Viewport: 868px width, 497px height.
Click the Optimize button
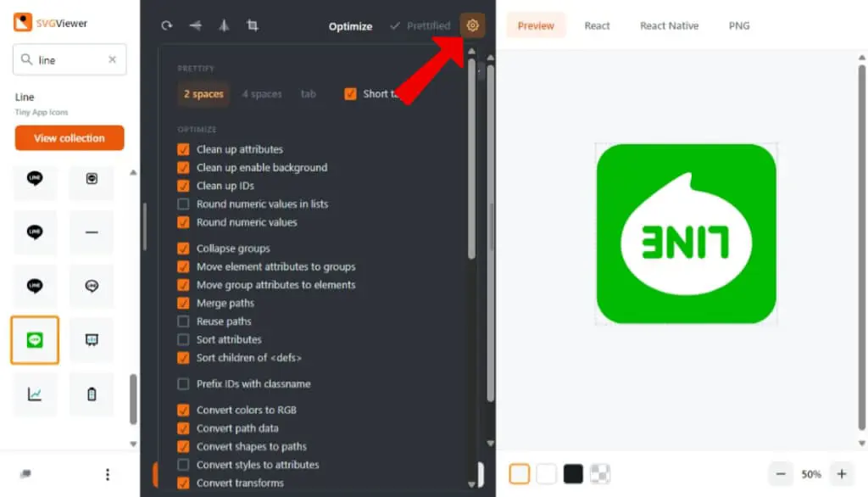(350, 26)
